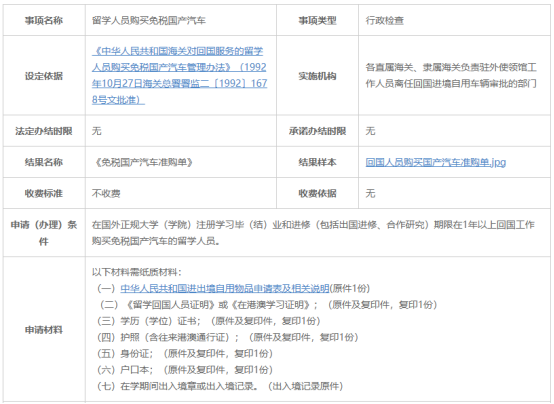The image size is (554, 404).
Task: Click the 实施机构 header cell
Action: [317, 76]
